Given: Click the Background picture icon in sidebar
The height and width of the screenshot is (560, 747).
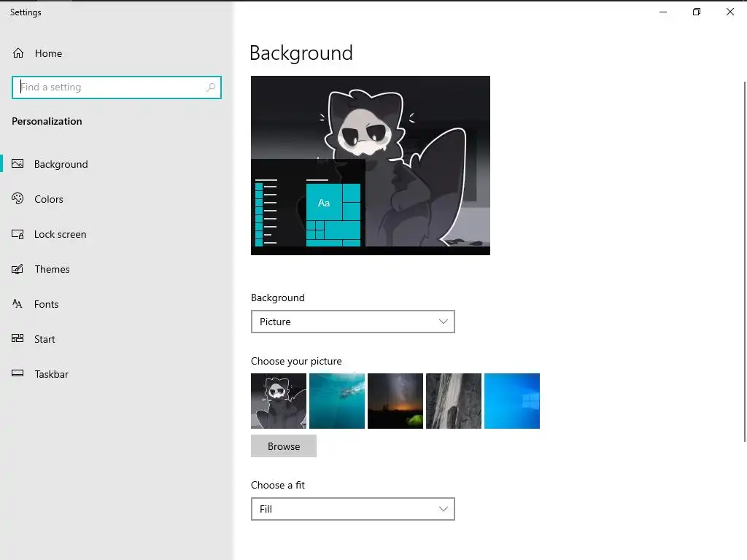Looking at the screenshot, I should [18, 164].
